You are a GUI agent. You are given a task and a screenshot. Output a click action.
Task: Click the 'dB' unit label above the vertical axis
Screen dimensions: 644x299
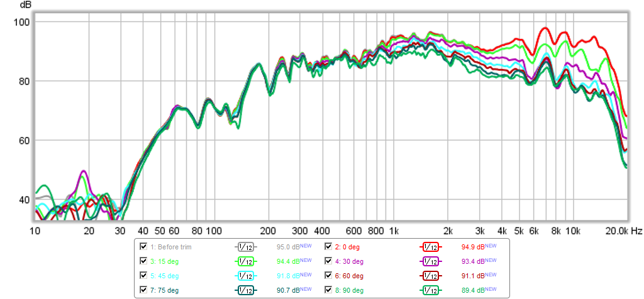click(x=26, y=5)
